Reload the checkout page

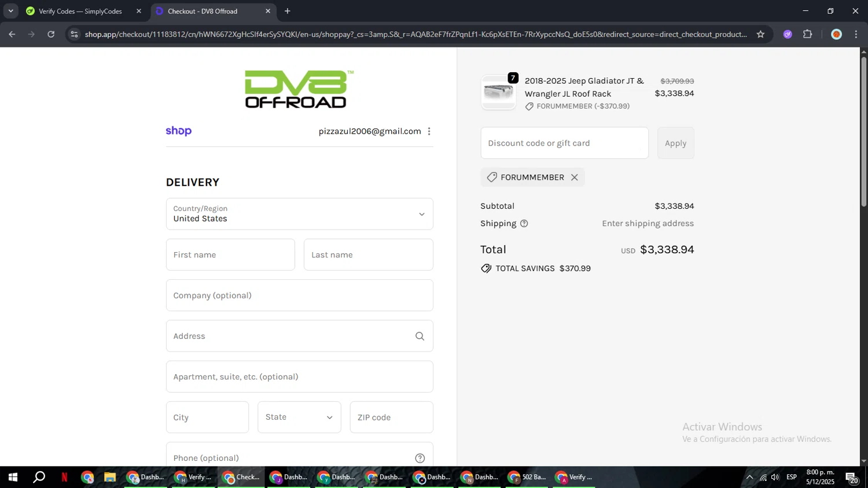tap(51, 34)
